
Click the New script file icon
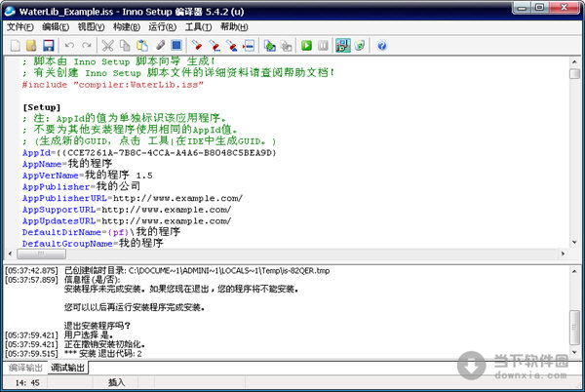tap(14, 46)
